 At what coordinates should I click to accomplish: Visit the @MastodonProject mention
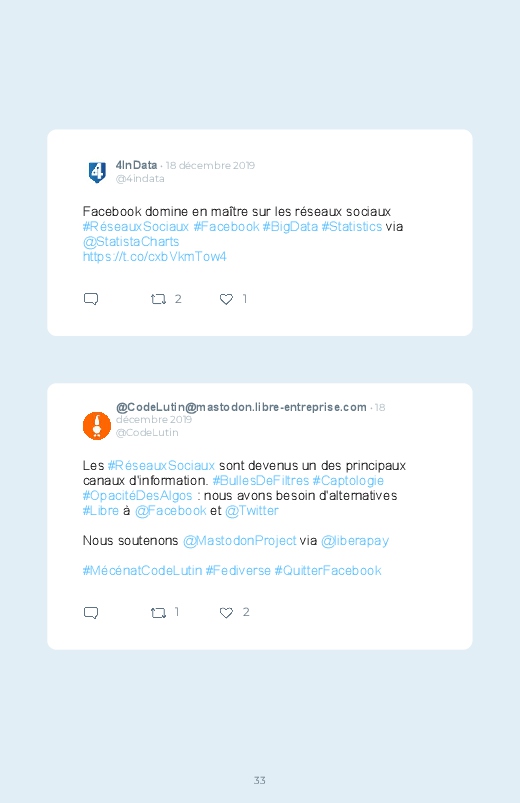tap(239, 541)
